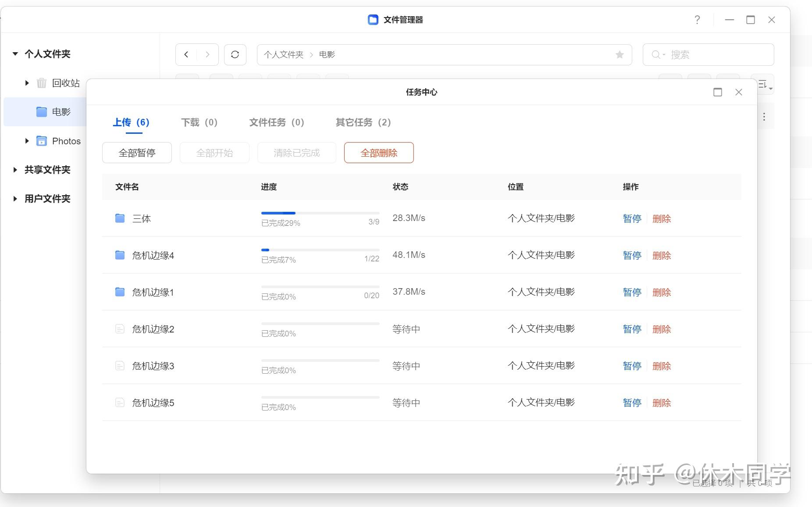Open the help question mark icon
Screen dimensions: 812x507
pos(697,20)
